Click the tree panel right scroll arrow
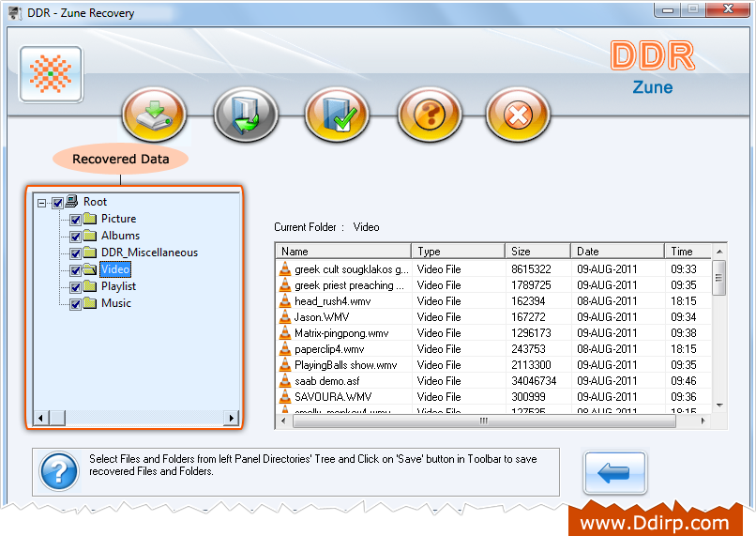This screenshot has height=536, width=756. (x=232, y=418)
